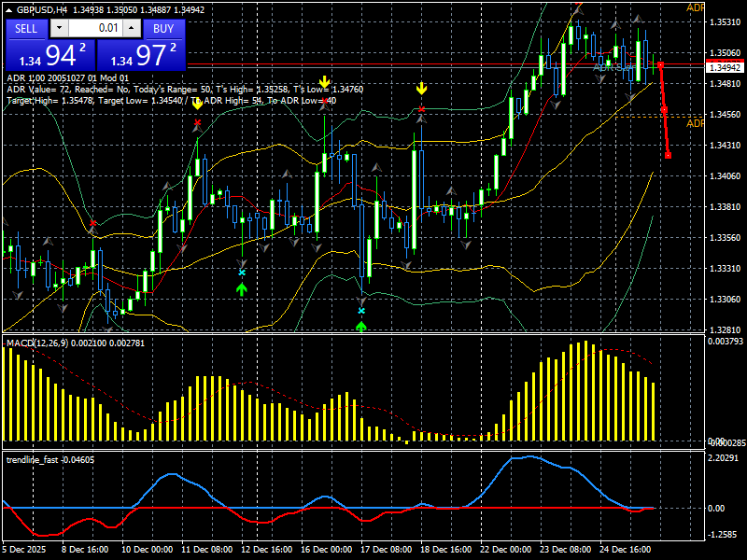747x560 pixels.
Task: Select the middle red square on the red forecast line
Action: pos(664,110)
